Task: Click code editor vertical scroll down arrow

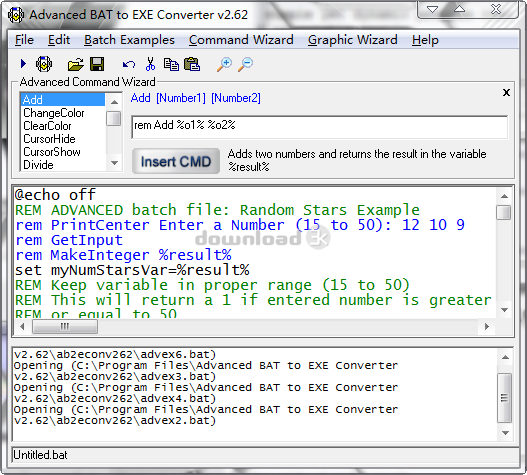Action: point(504,310)
